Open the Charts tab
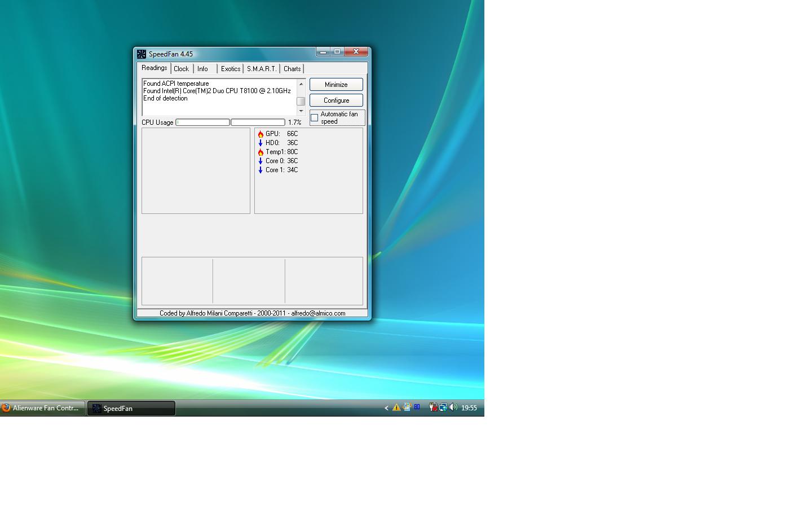812x508 pixels. pos(292,69)
